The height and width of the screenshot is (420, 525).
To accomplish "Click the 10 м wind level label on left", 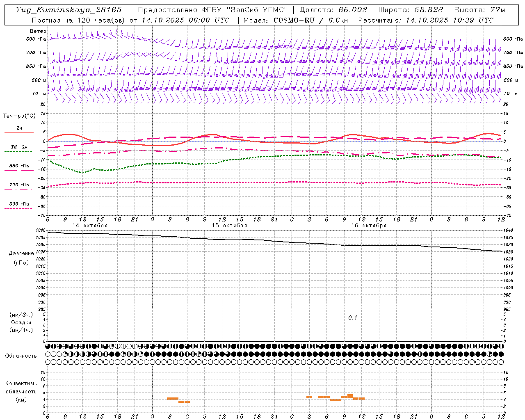I will coord(39,94).
